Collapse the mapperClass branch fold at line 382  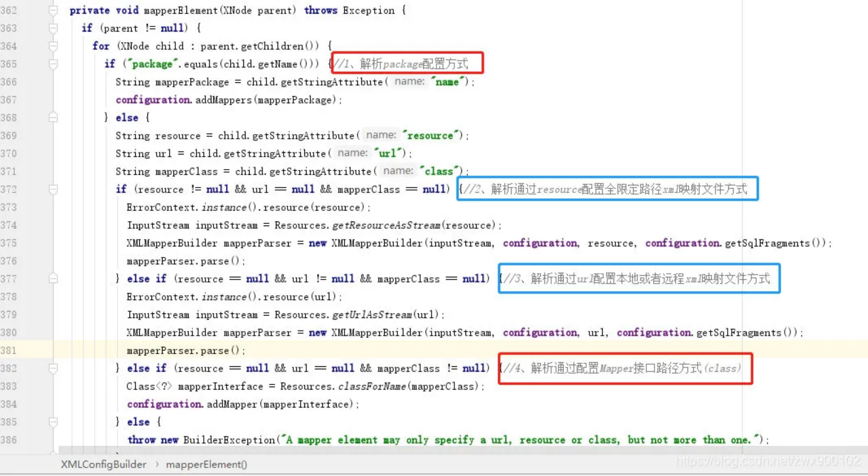pos(53,368)
